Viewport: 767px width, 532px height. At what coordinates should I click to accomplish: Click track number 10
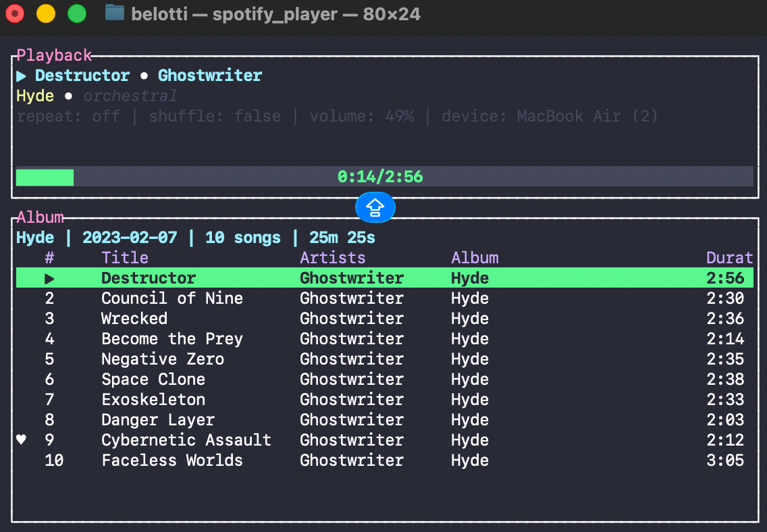coord(54,460)
